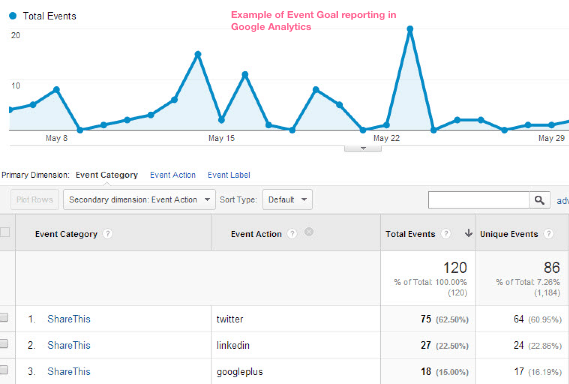Click the May 29 axis label
Viewport: 569px width, 384px height.
(x=551, y=138)
